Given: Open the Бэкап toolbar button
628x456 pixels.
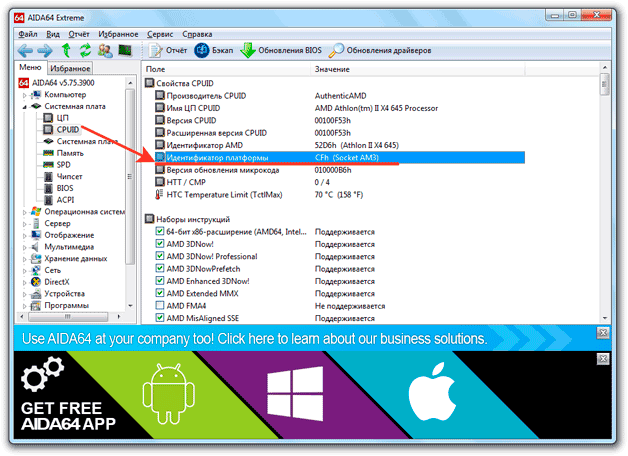Looking at the screenshot, I should coord(214,50).
